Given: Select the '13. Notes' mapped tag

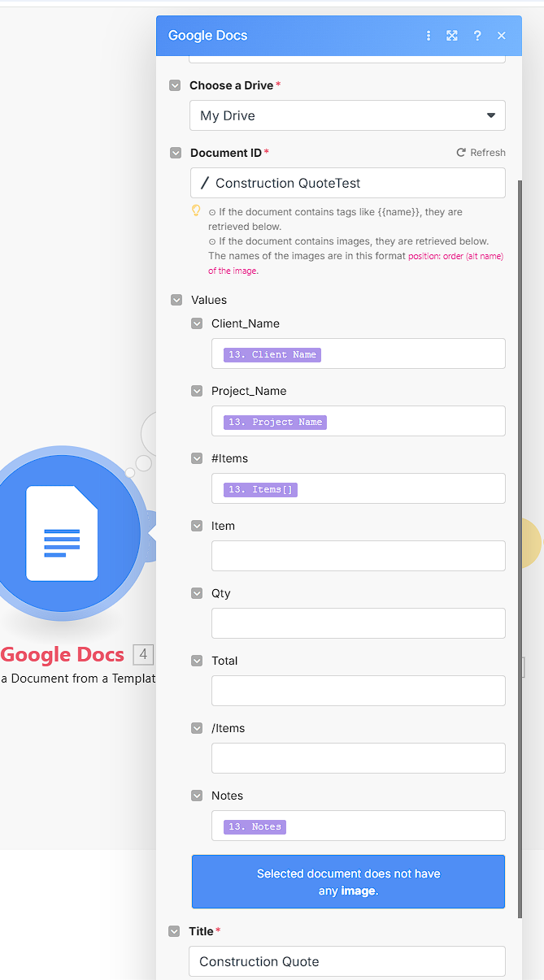Looking at the screenshot, I should [x=255, y=826].
